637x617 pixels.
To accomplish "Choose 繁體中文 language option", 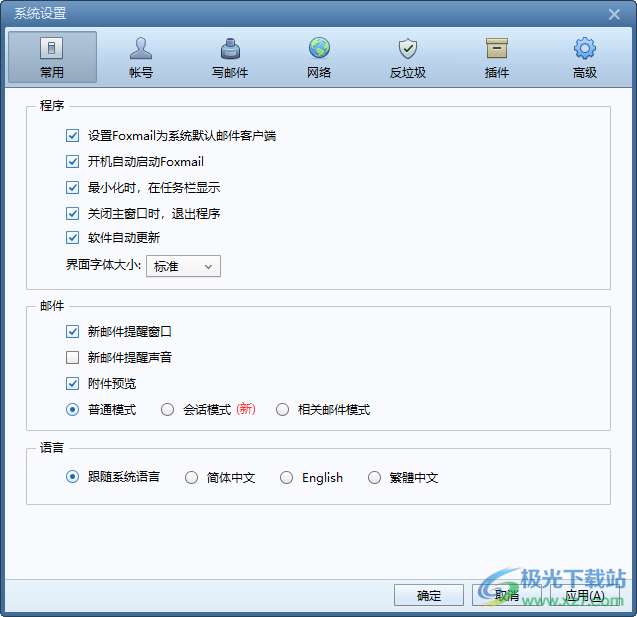I will pyautogui.click(x=374, y=477).
